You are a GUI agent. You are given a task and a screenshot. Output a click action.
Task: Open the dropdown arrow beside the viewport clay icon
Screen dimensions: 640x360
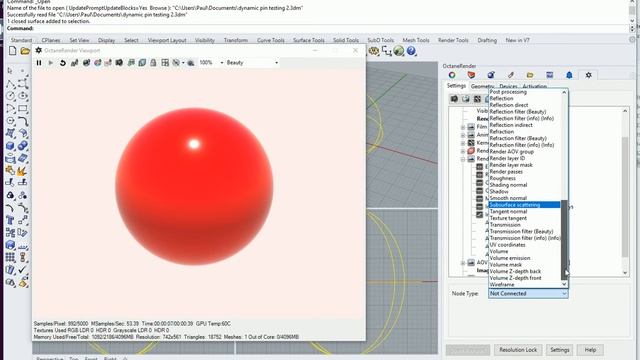coord(183,63)
